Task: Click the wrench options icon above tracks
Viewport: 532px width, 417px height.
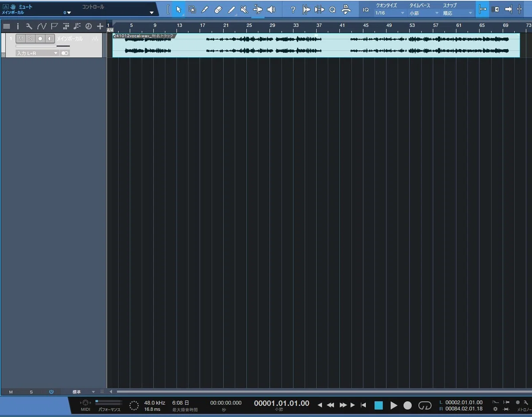Action: (29, 26)
